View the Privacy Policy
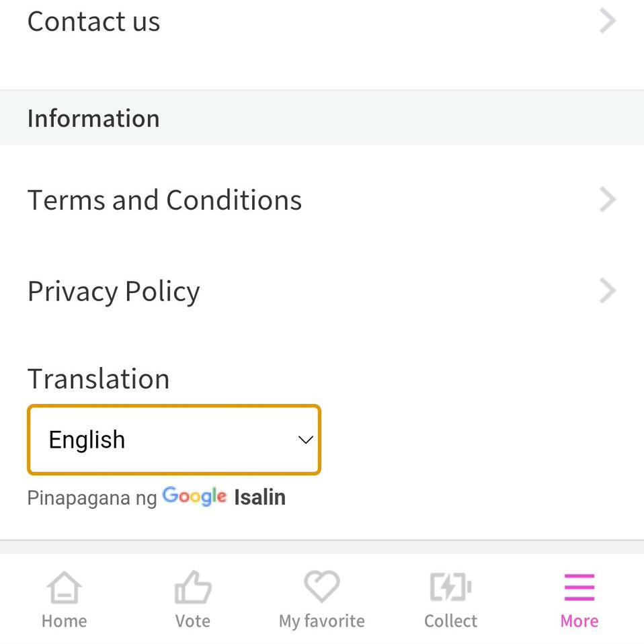Image resolution: width=644 pixels, height=644 pixels. point(114,291)
